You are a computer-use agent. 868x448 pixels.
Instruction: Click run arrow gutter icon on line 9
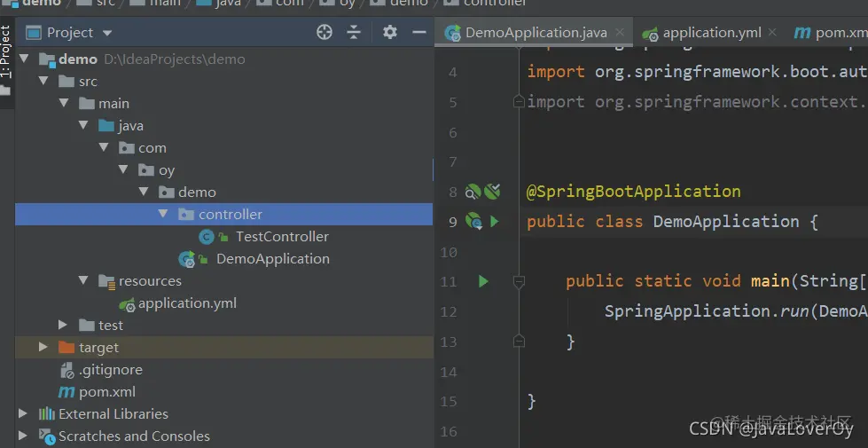coord(495,222)
